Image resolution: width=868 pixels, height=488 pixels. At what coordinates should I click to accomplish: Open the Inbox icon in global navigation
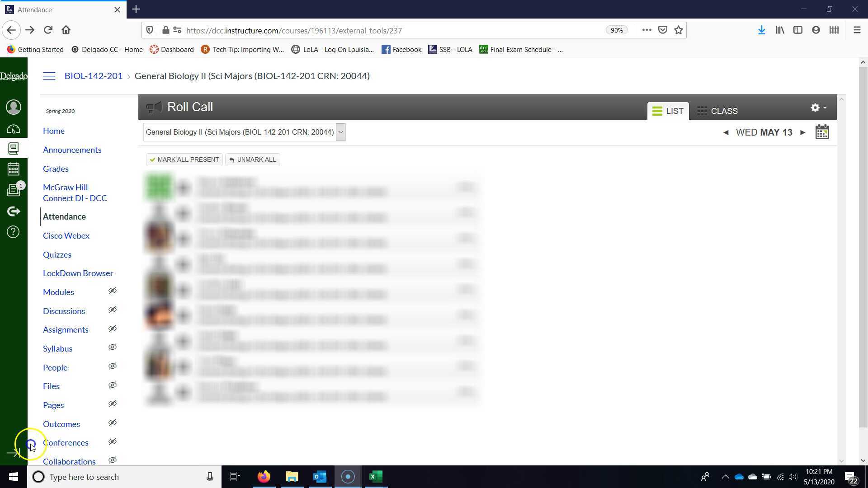pyautogui.click(x=14, y=190)
